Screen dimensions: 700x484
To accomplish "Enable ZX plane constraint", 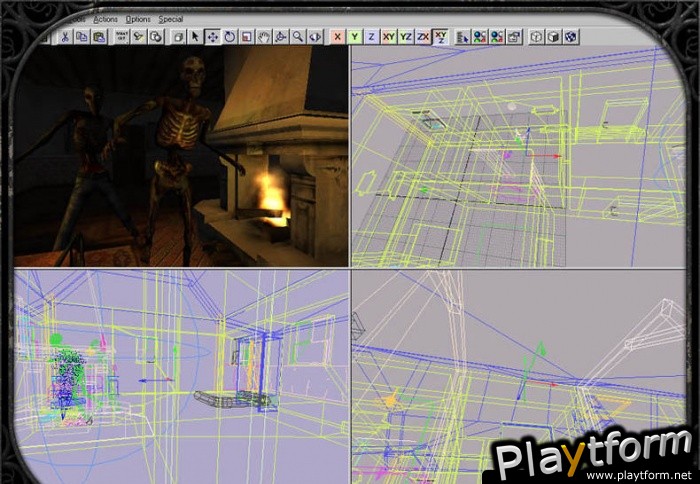I will pos(423,37).
